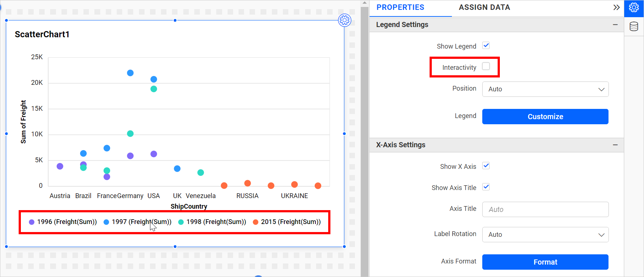
Task: Switch to the ASSIGN DATA tab
Action: [x=484, y=7]
